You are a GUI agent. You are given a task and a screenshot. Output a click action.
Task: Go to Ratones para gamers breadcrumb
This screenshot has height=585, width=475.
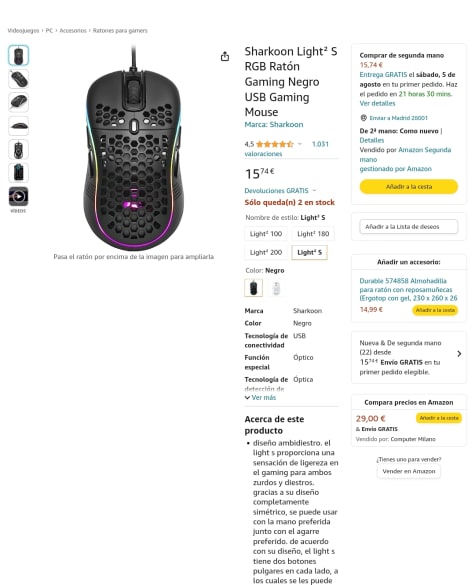(x=120, y=31)
